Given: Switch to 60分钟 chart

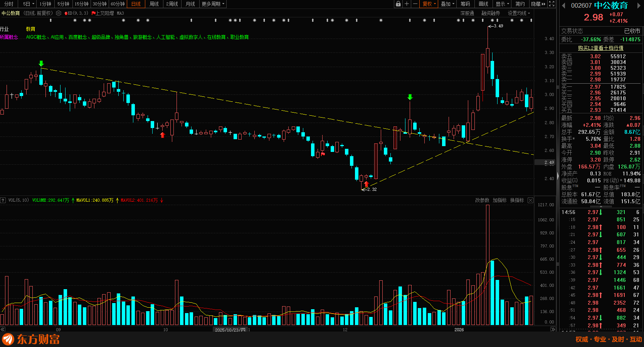Looking at the screenshot, I should [x=118, y=4].
